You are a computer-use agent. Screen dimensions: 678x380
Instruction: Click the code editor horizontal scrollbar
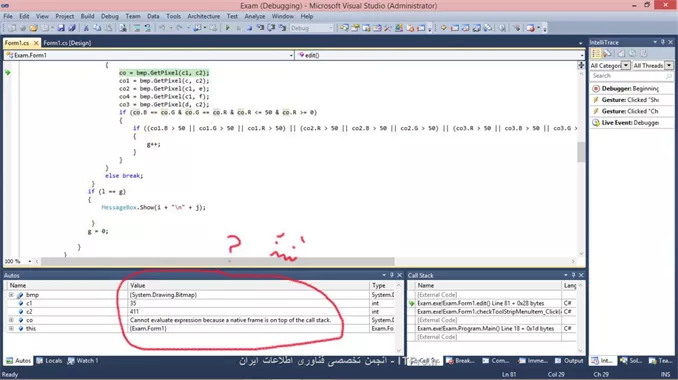[x=217, y=262]
